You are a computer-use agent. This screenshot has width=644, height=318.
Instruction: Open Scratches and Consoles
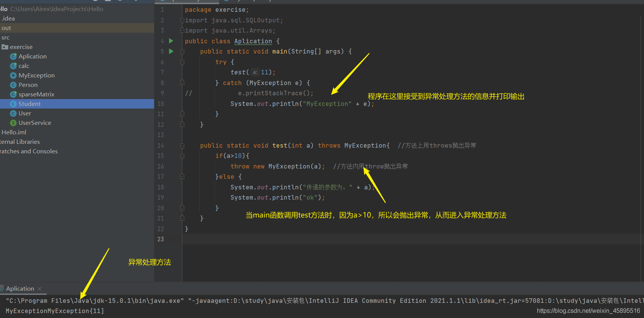pyautogui.click(x=29, y=151)
